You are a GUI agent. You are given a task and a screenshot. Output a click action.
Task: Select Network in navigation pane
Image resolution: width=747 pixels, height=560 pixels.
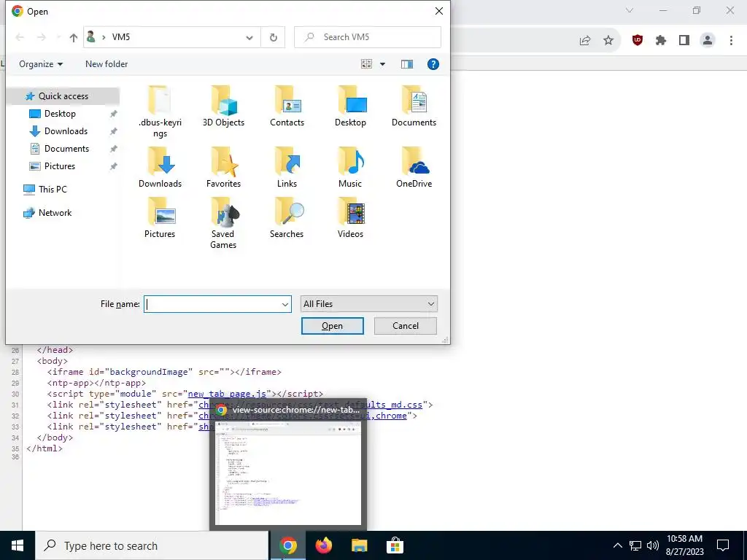click(x=55, y=213)
